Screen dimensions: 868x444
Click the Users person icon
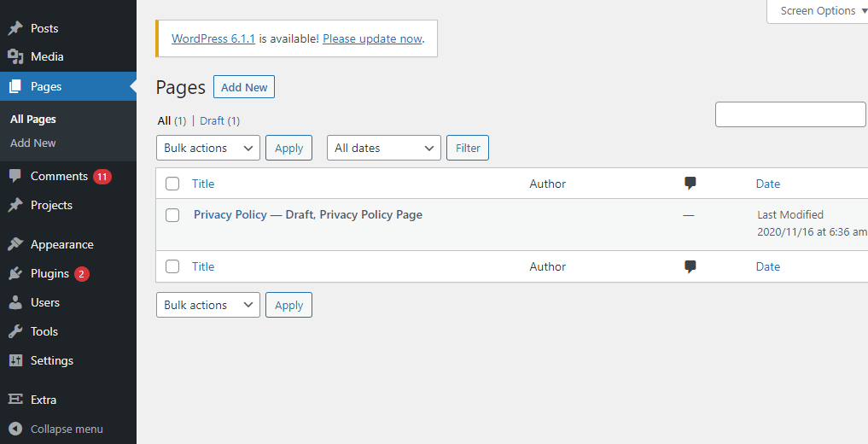tap(15, 302)
